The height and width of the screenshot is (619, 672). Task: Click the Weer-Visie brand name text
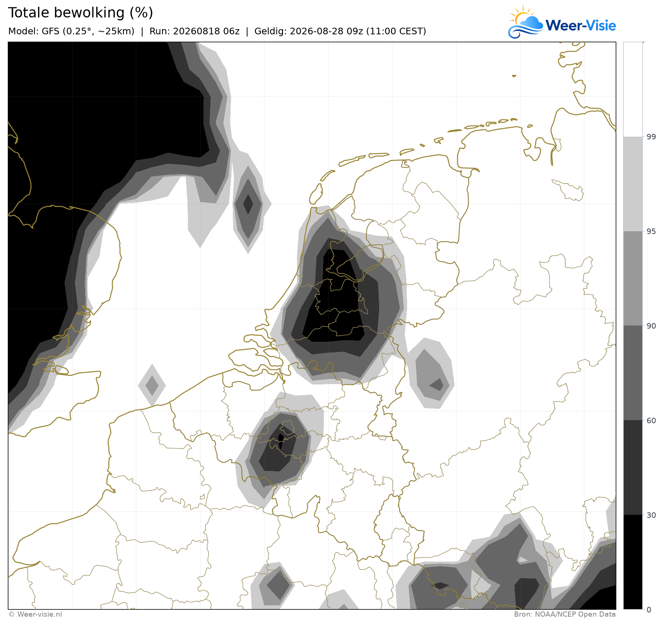tap(581, 25)
